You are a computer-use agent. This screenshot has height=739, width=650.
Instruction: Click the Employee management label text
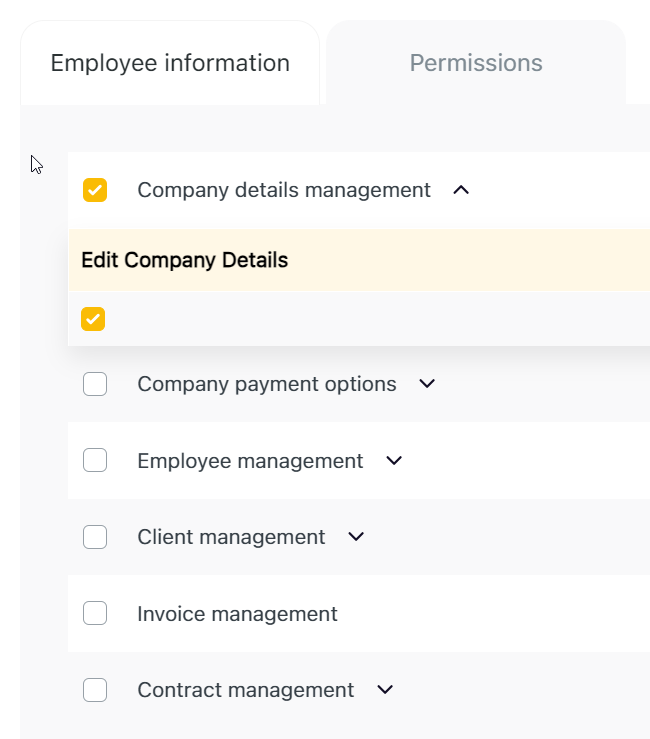click(x=250, y=461)
